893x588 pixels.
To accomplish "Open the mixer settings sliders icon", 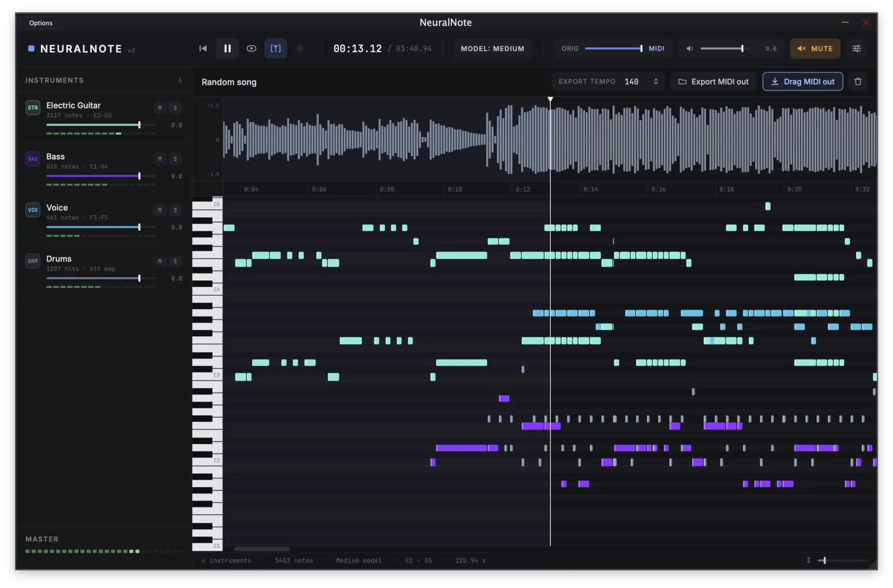I will (857, 49).
